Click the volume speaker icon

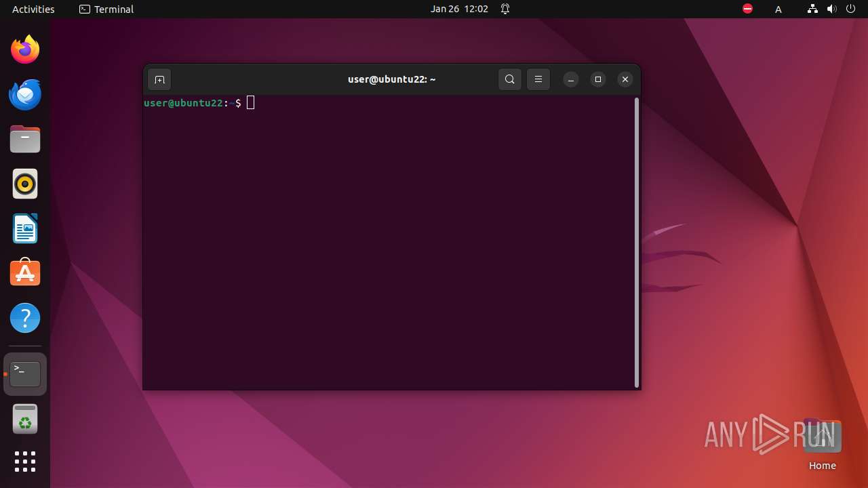[x=832, y=9]
